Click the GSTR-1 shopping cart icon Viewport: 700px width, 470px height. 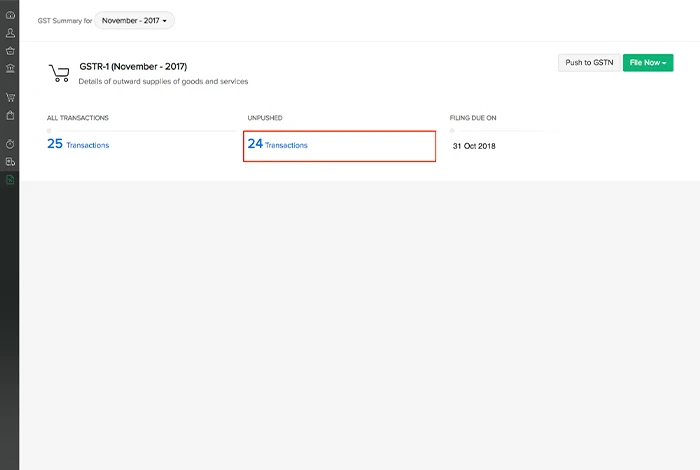click(x=59, y=73)
